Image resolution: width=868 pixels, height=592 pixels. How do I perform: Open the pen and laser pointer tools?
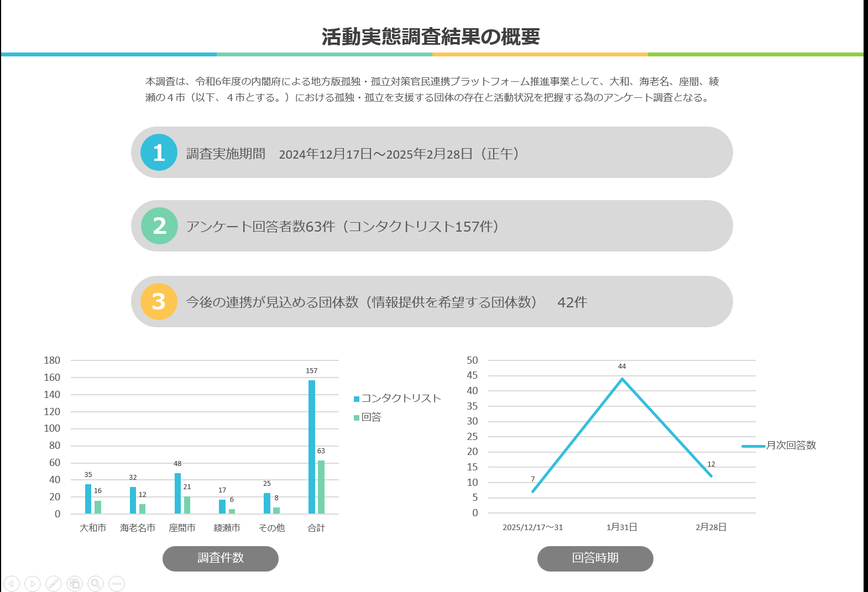click(54, 583)
